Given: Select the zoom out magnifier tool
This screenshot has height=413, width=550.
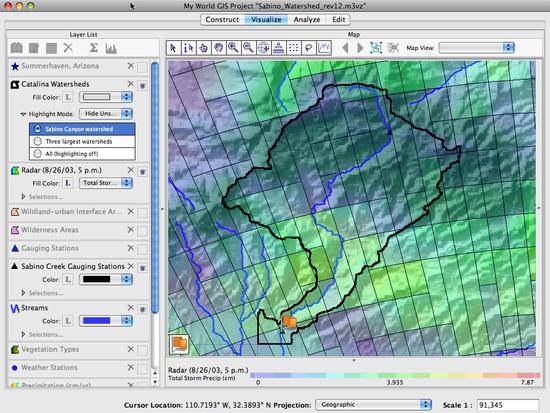Looking at the screenshot, I should click(x=248, y=48).
